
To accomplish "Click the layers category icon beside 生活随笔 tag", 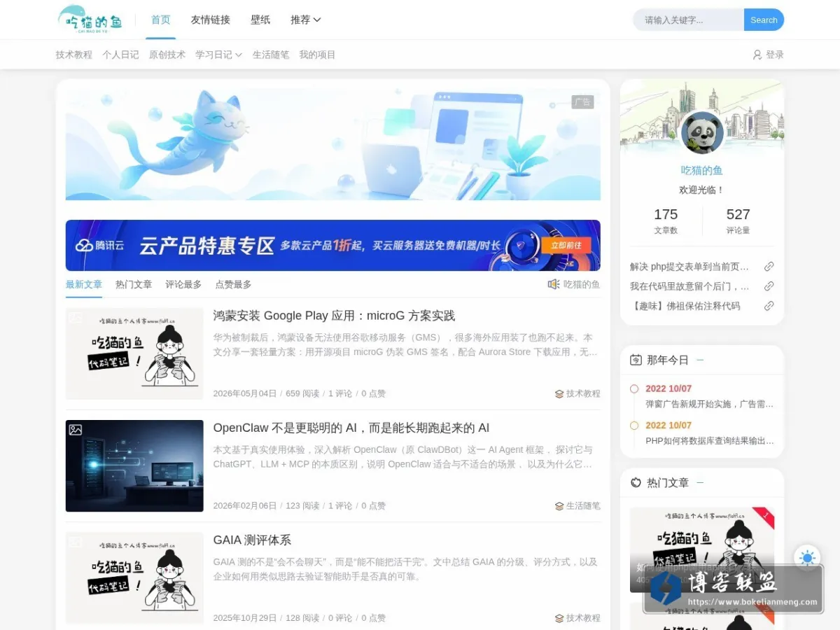I will [x=559, y=506].
